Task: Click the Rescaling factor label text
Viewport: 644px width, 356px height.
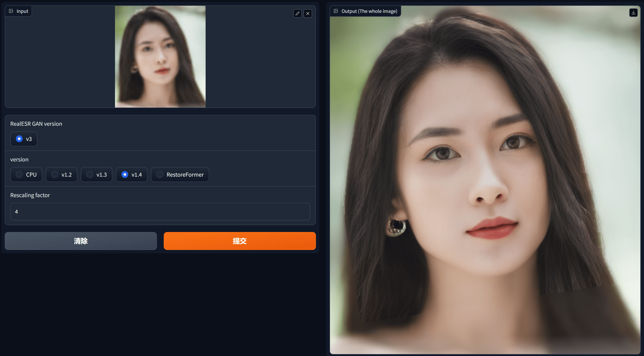Action: 30,195
